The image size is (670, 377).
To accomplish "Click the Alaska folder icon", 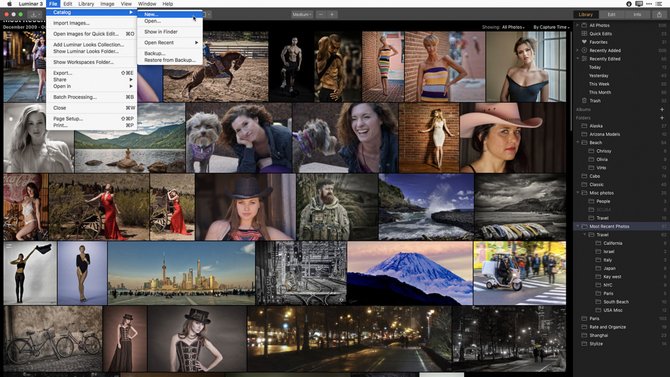I will click(x=584, y=126).
